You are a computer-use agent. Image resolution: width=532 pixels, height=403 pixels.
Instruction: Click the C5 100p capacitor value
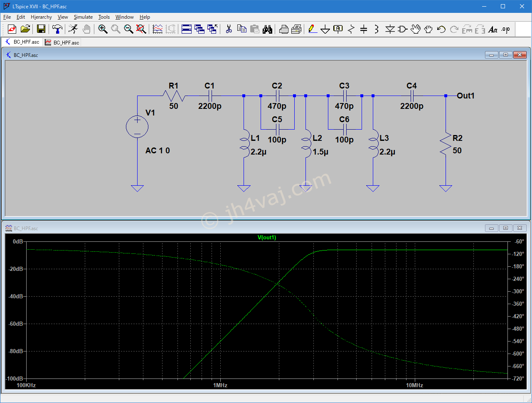pyautogui.click(x=277, y=140)
